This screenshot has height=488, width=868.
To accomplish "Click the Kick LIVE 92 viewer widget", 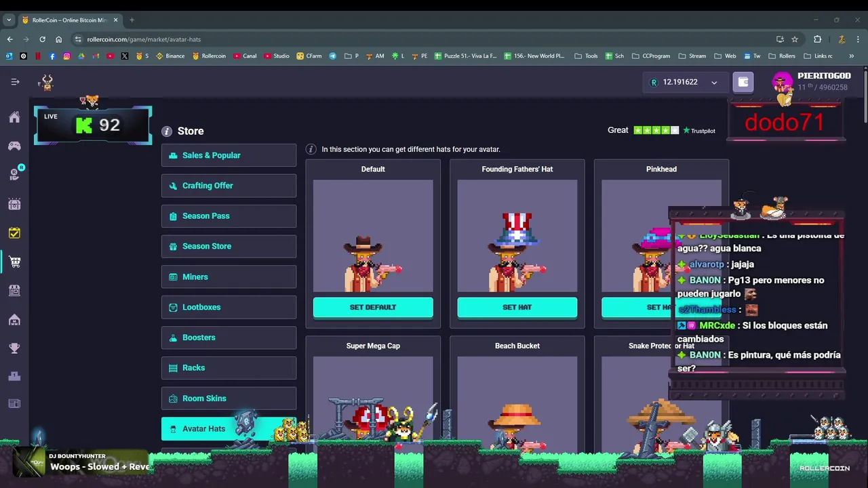I will (93, 125).
